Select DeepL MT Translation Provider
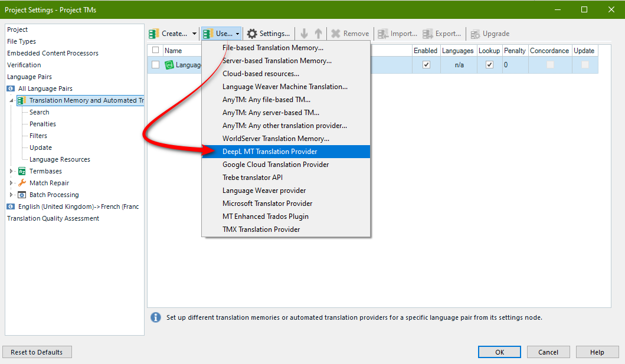This screenshot has height=364, width=625. click(286, 152)
